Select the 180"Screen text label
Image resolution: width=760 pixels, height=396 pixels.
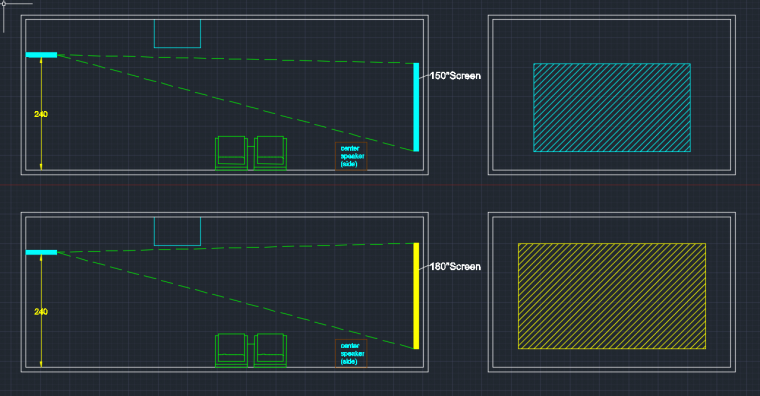tap(455, 267)
